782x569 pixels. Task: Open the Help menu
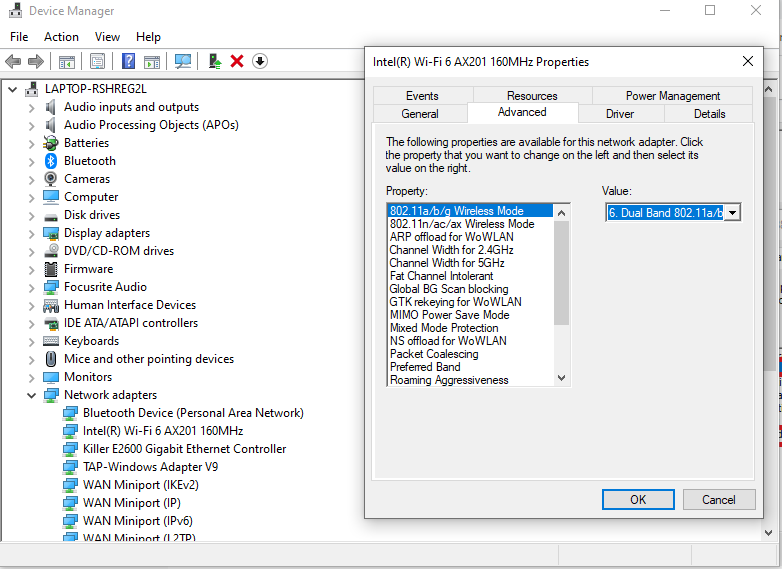[148, 37]
